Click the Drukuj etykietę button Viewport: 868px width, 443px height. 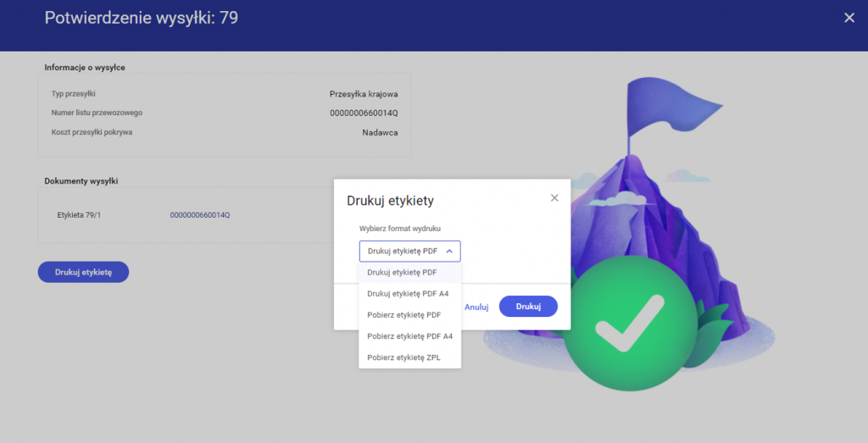click(x=83, y=272)
